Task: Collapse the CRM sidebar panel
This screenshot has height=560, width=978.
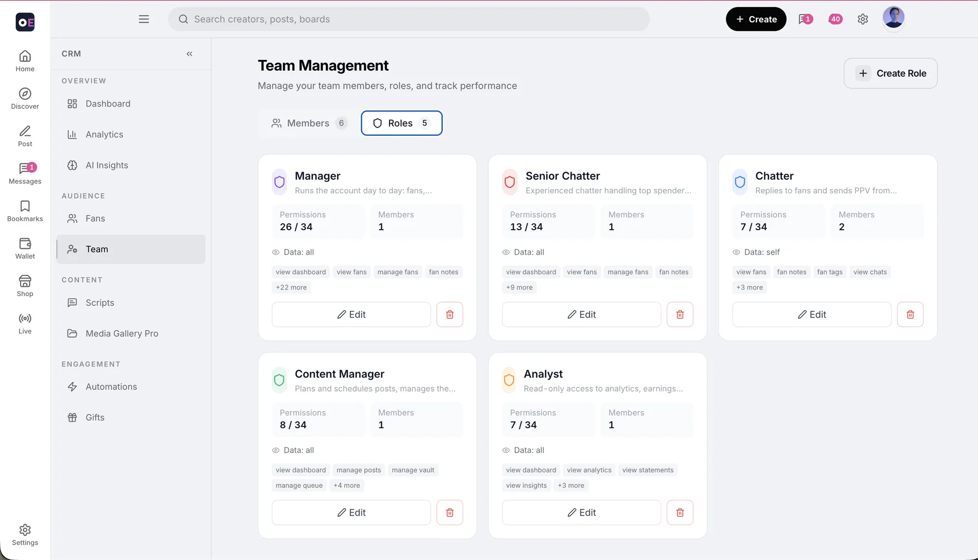Action: tap(190, 54)
